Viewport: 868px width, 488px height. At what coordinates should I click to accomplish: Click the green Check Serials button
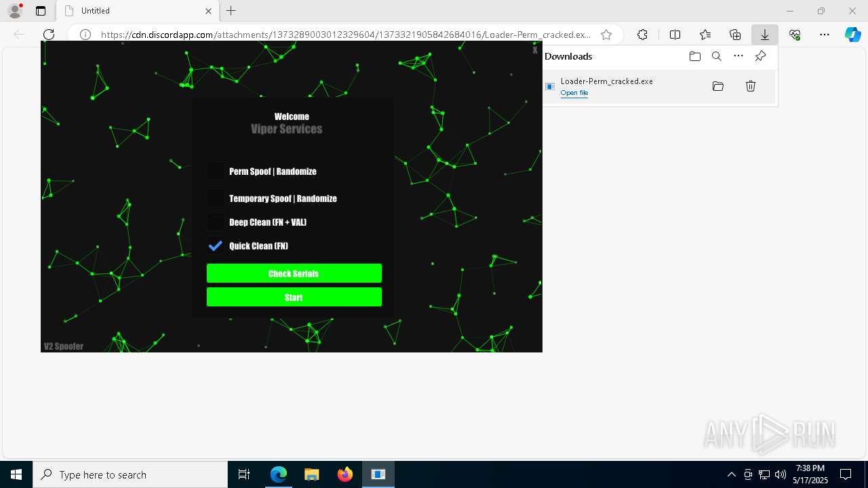click(294, 273)
